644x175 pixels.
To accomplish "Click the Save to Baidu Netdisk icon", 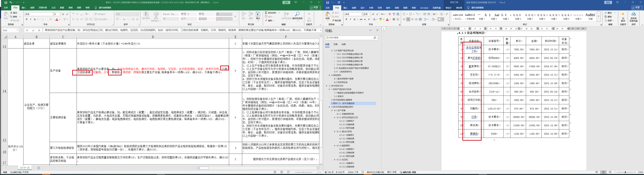I will pyautogui.click(x=633, y=15).
